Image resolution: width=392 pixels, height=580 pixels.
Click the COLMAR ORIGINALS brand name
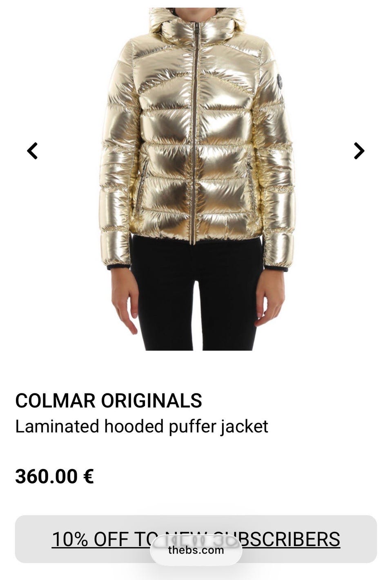[109, 400]
